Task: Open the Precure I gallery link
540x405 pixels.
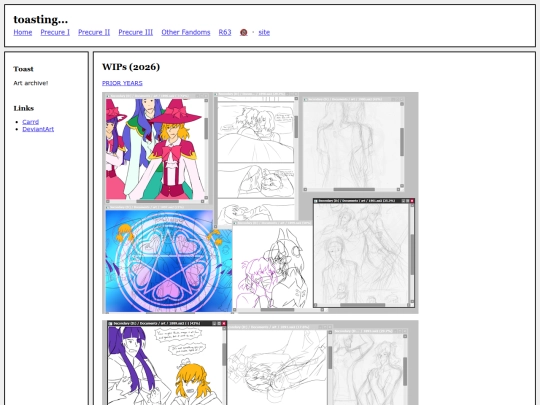Action: click(x=55, y=32)
